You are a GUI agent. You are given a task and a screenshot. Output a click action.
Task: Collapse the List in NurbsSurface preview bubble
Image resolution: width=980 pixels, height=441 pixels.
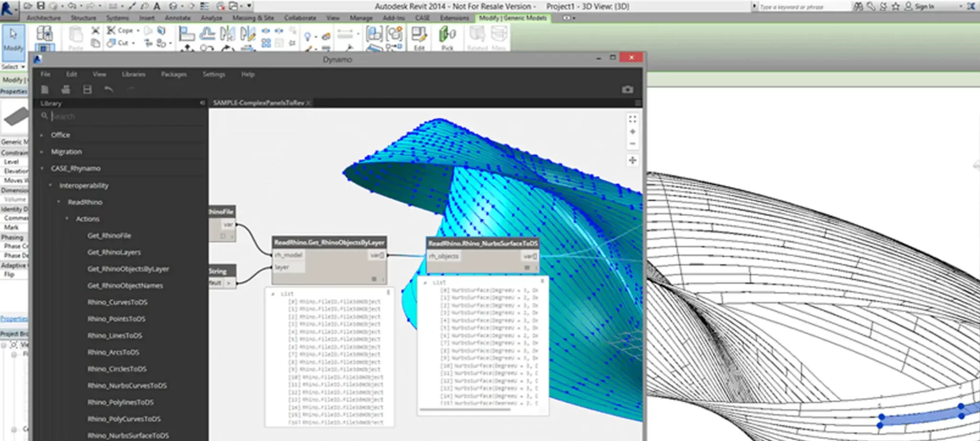tap(425, 283)
